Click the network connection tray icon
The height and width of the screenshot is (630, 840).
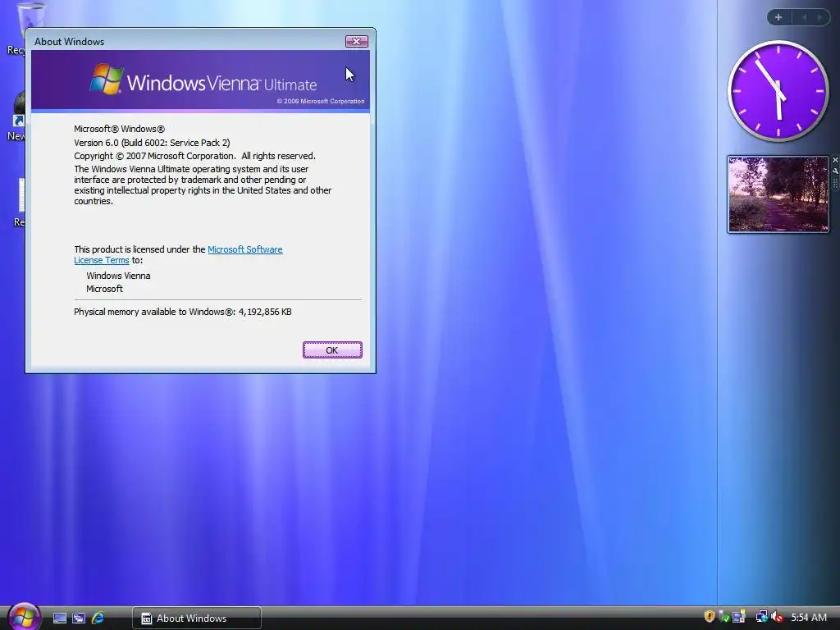[761, 617]
